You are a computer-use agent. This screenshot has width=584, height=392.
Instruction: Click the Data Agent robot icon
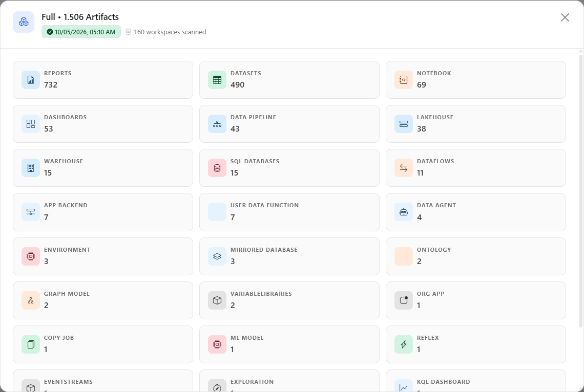pyautogui.click(x=404, y=212)
